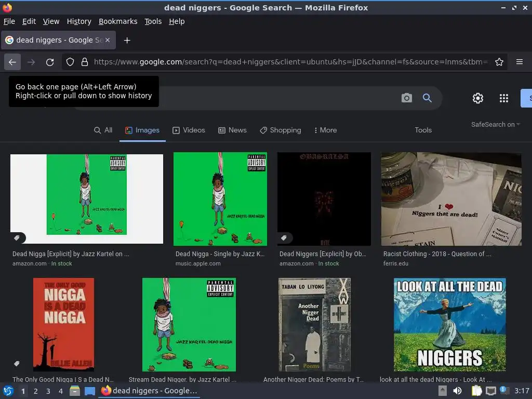Click the show desktop icon in the taskbar
Viewport: 532px width, 399px height.
[x=89, y=391]
